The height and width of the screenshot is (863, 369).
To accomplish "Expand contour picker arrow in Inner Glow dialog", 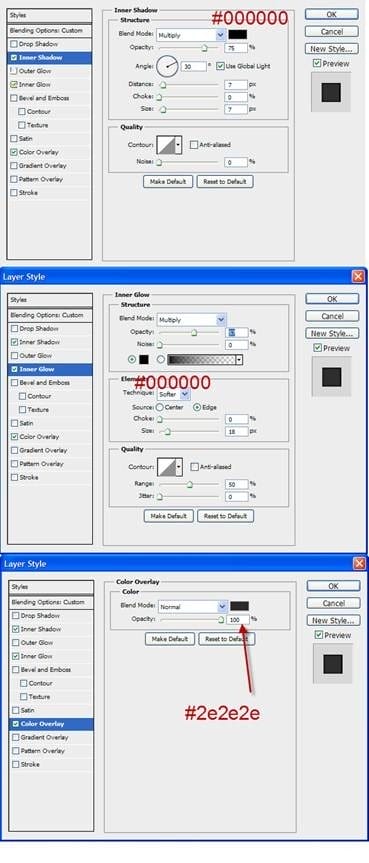I will pos(179,467).
